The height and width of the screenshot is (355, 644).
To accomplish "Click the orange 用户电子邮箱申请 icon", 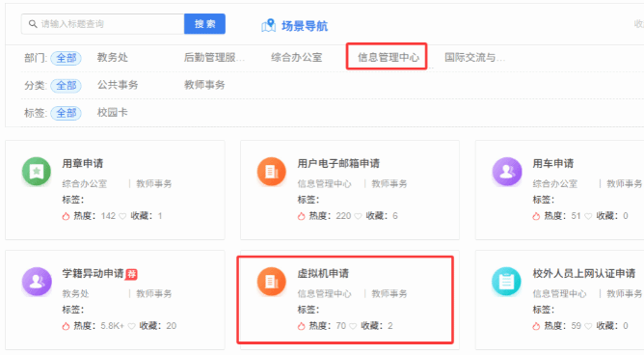I will click(272, 172).
